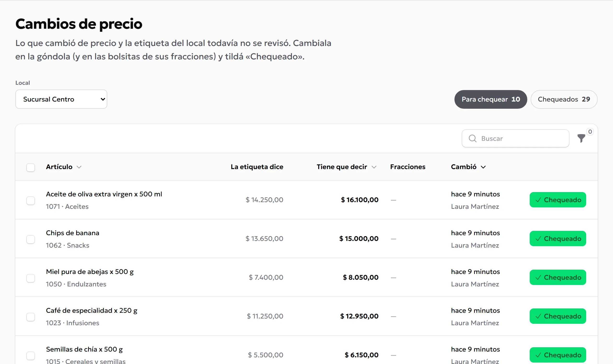Click the Cambios de precio page heading
Viewport: 613px width, 364px height.
[x=79, y=24]
